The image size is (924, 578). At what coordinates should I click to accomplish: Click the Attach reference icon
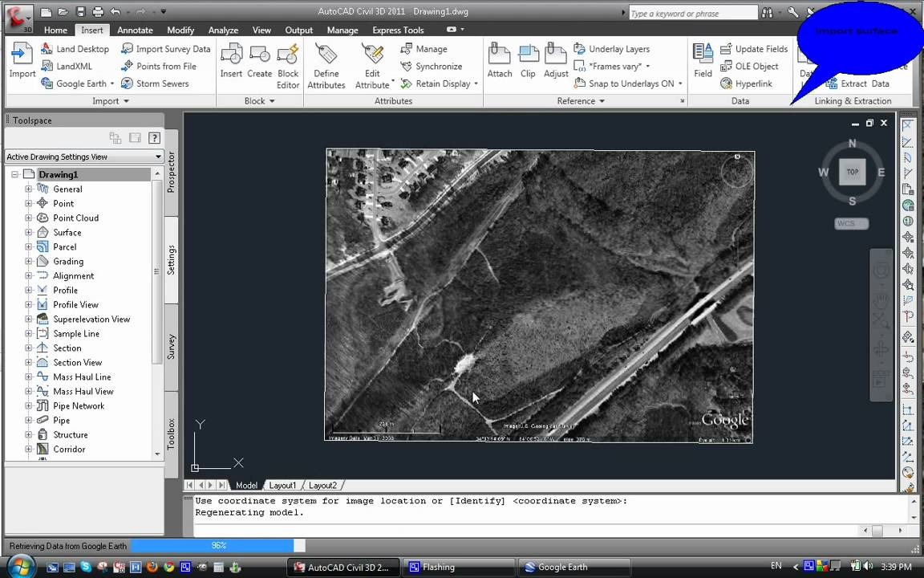pyautogui.click(x=499, y=61)
